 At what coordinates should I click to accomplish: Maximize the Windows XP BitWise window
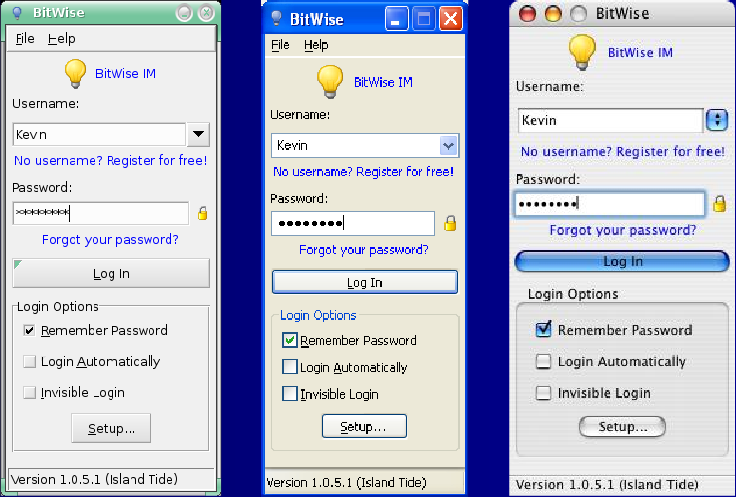point(423,19)
